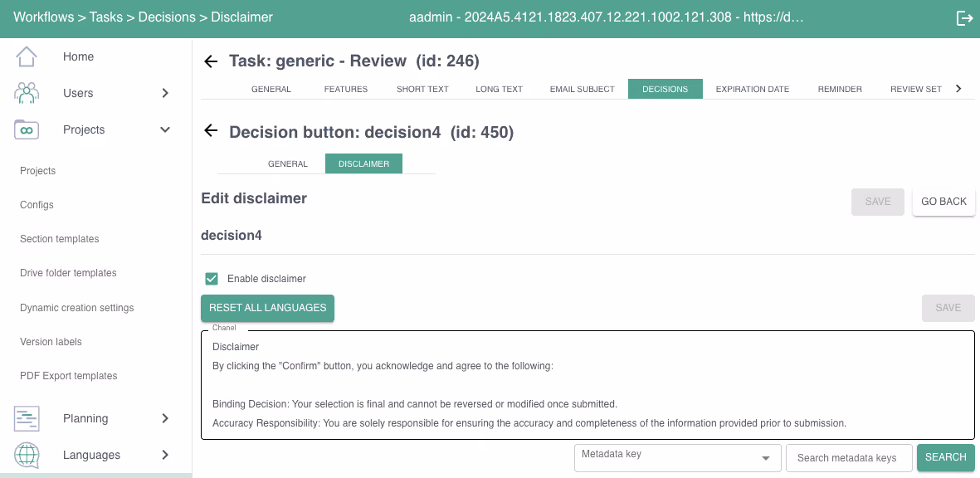This screenshot has height=478, width=980.
Task: Expand the Planning sidebar chevron
Action: [165, 418]
